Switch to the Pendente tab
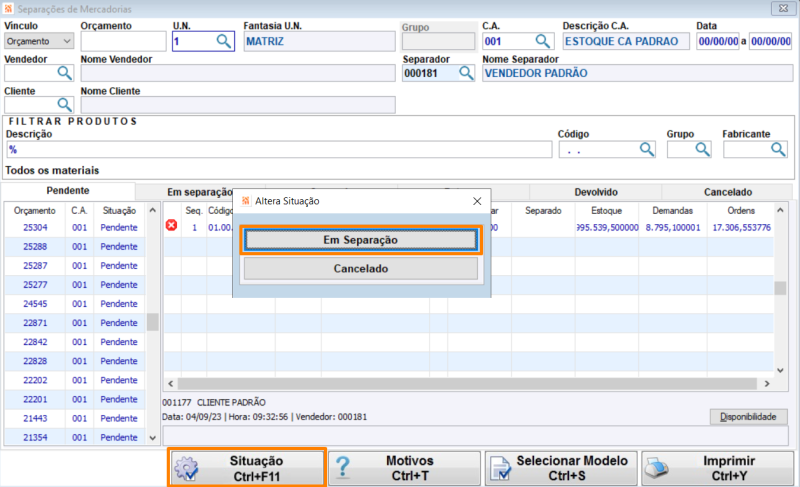The width and height of the screenshot is (800, 487). pyautogui.click(x=68, y=191)
